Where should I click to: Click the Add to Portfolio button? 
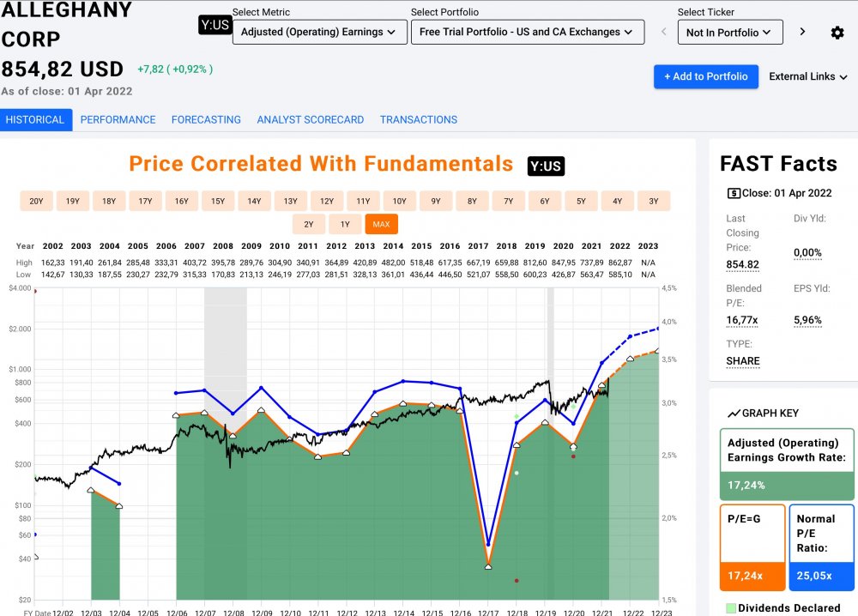[x=706, y=76]
